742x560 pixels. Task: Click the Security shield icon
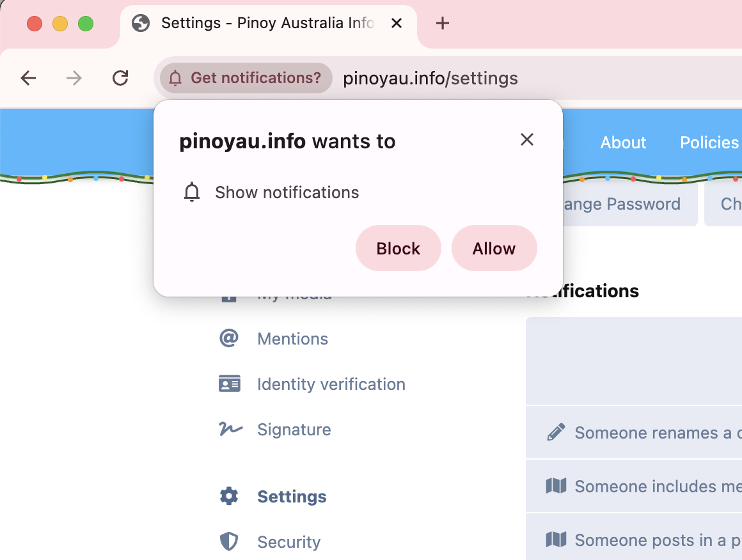229,541
